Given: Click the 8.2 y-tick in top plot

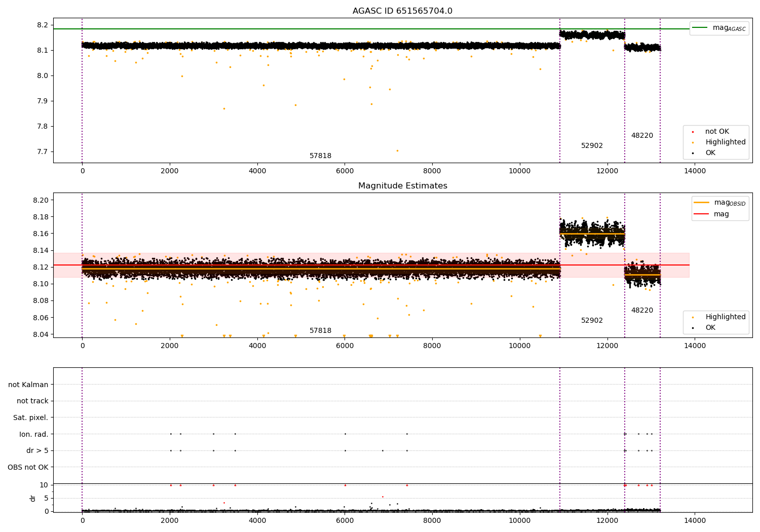Looking at the screenshot, I should (43, 25).
